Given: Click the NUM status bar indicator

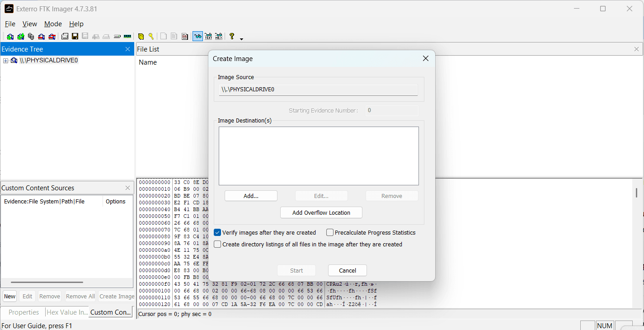Looking at the screenshot, I should point(605,325).
